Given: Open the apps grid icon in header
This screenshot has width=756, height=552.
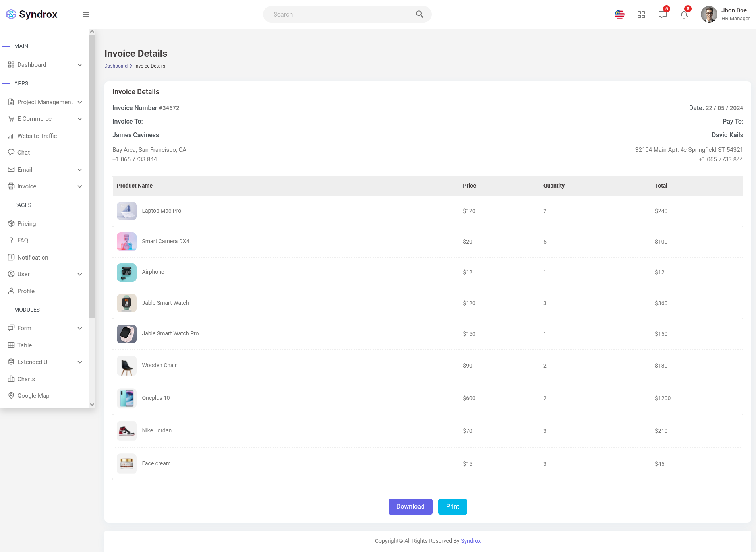Looking at the screenshot, I should point(641,15).
